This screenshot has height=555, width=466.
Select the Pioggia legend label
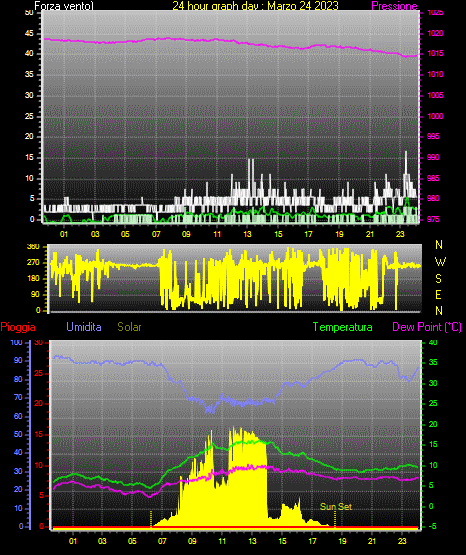pyautogui.click(x=18, y=327)
